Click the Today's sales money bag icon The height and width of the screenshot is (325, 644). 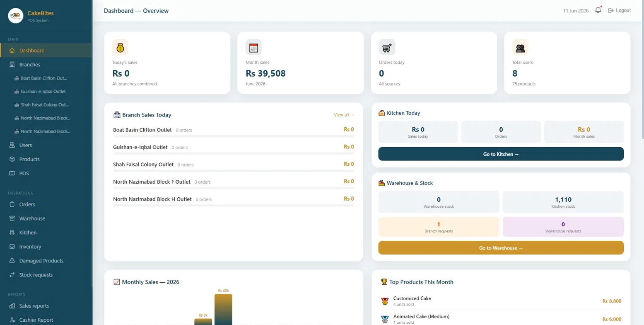(120, 47)
